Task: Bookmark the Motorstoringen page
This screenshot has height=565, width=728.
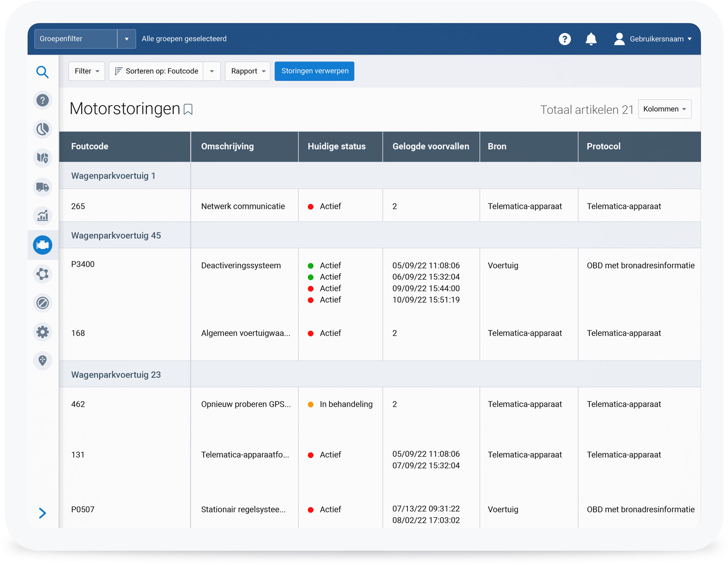Action: (x=188, y=109)
